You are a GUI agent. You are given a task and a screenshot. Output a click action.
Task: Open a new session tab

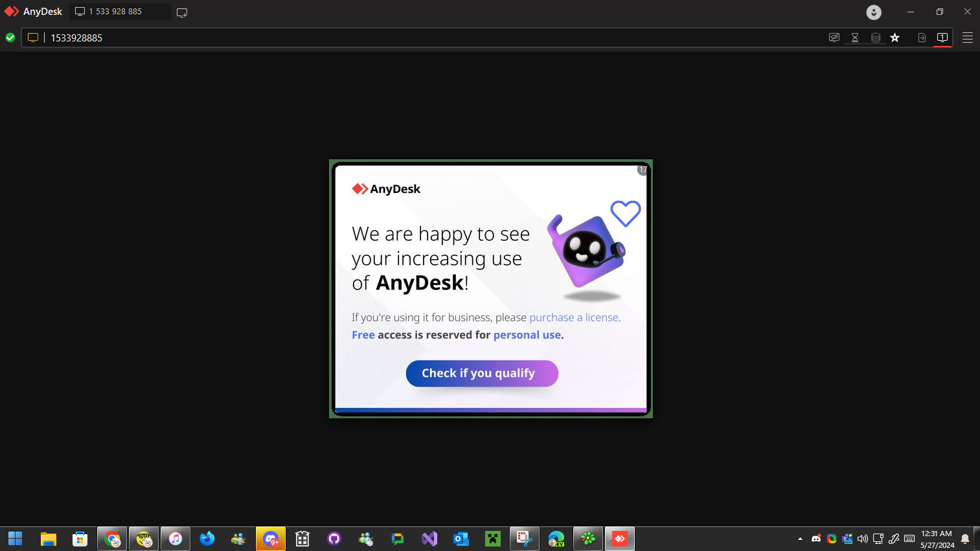click(182, 12)
